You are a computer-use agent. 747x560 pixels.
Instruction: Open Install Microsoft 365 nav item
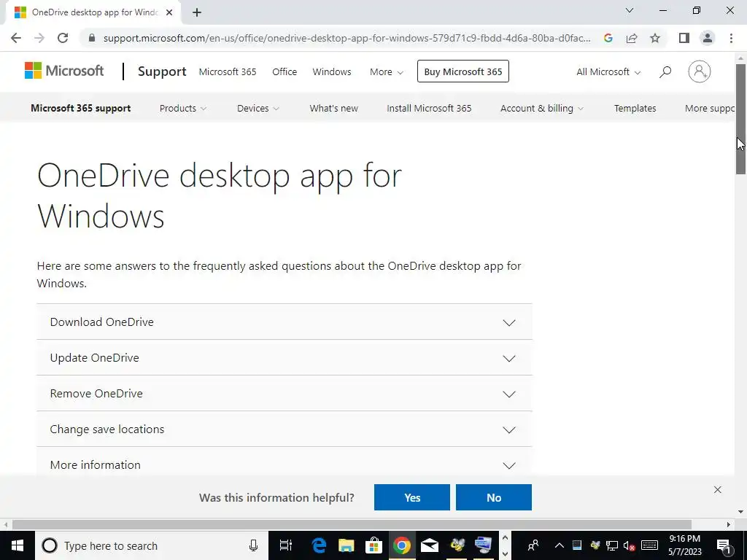429,109
